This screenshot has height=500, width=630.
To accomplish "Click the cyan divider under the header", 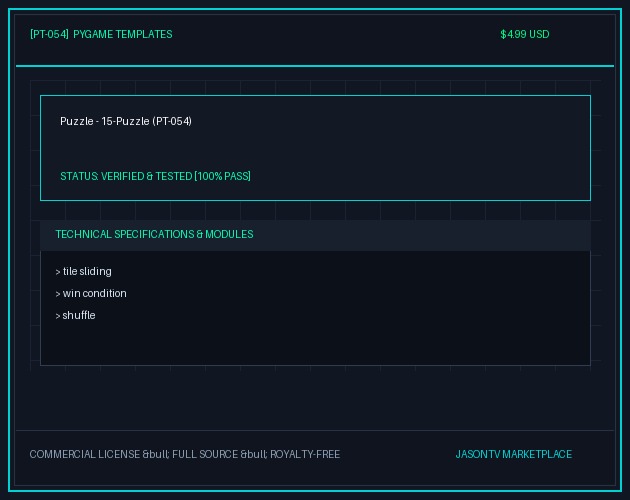I will coord(315,66).
